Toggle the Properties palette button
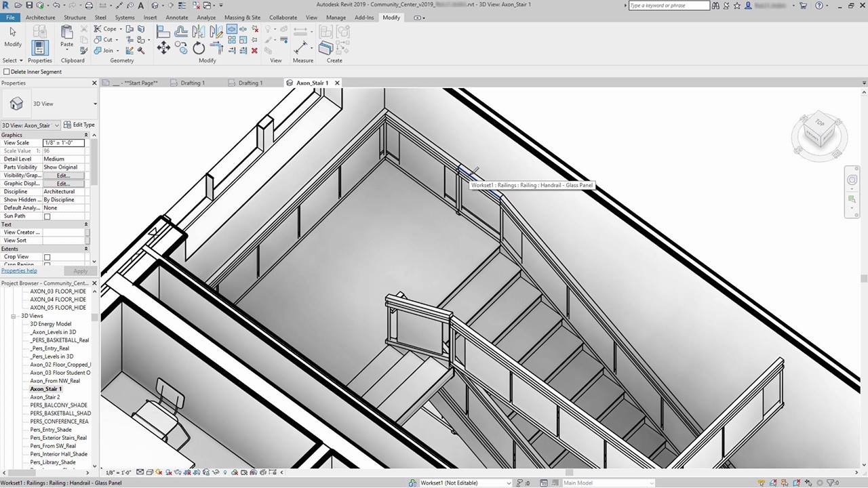Screen dimensions: 868x488 tap(39, 47)
